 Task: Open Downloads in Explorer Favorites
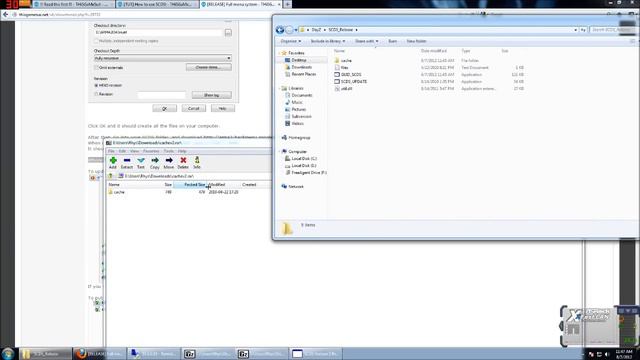(299, 67)
